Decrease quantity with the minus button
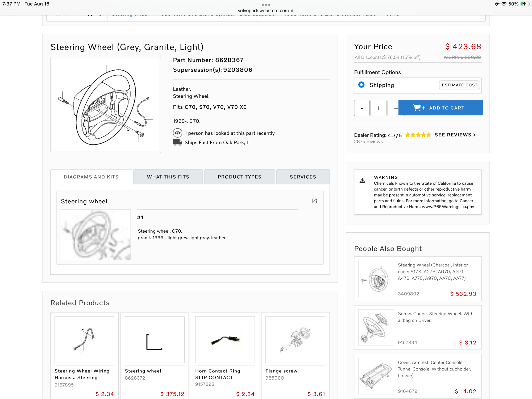Screen dimensions: 532x399 [362, 108]
